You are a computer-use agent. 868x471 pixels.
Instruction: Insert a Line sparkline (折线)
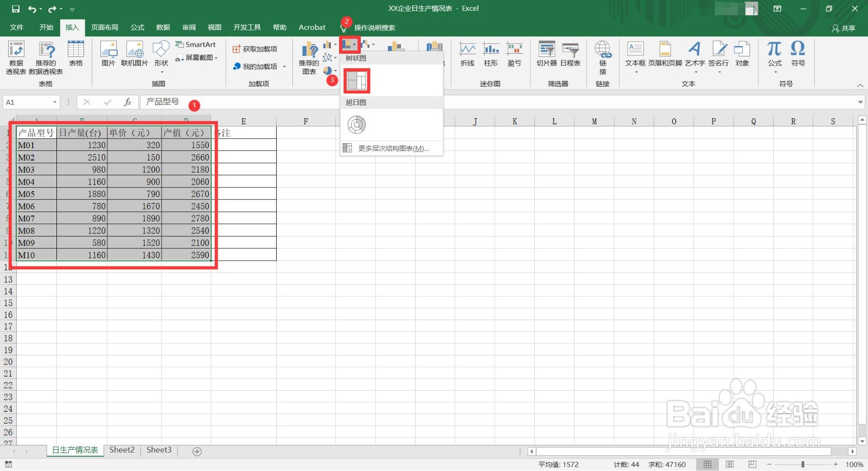click(x=467, y=54)
